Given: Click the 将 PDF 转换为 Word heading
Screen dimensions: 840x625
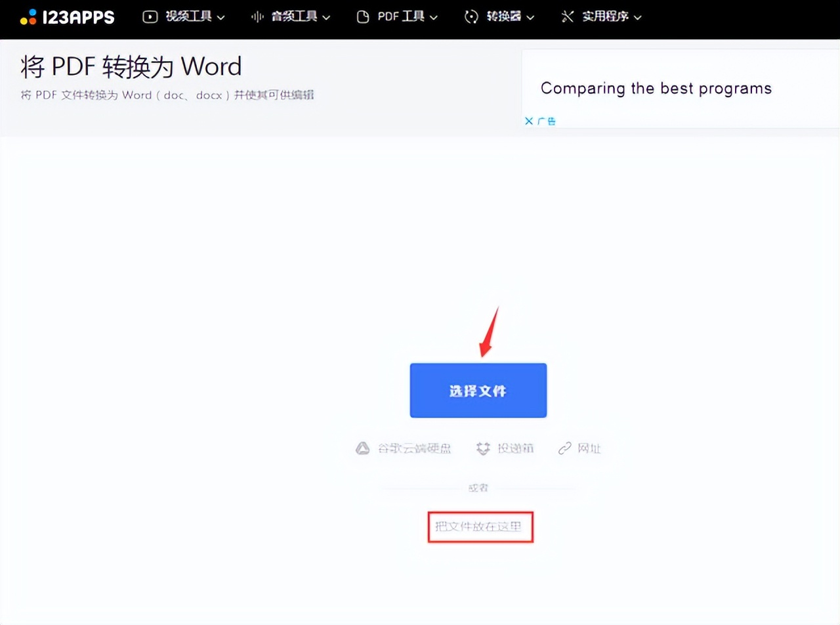Looking at the screenshot, I should [x=131, y=66].
